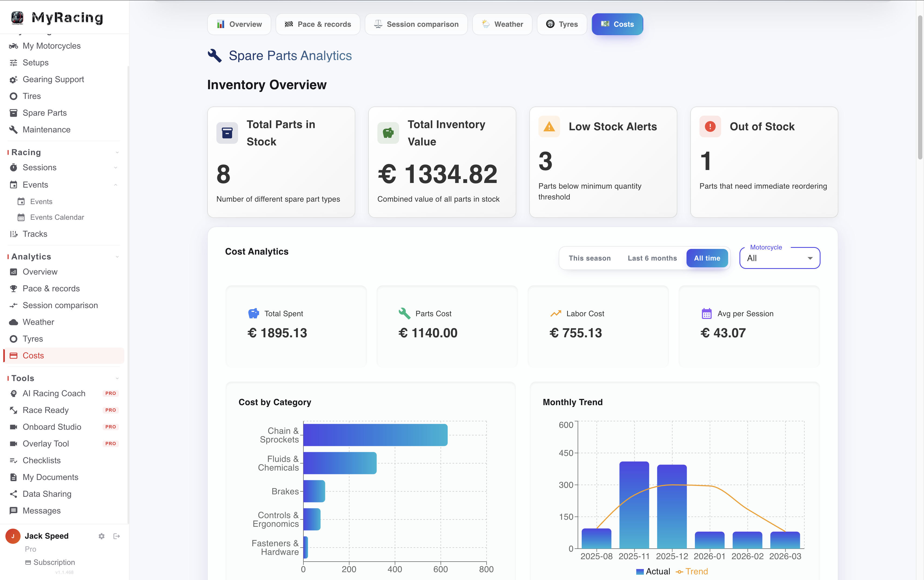Image resolution: width=924 pixels, height=580 pixels.
Task: Click the Weather cloud icon in sidebar
Action: click(14, 322)
